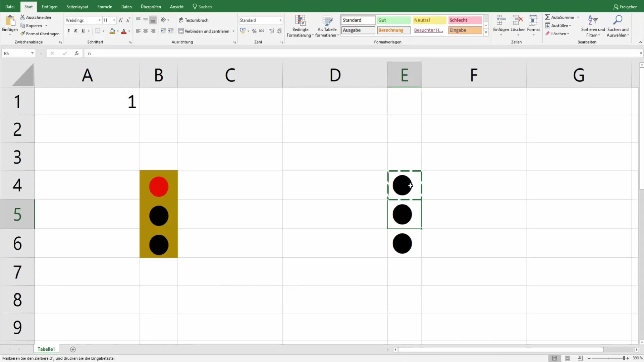Open Als Tabelle formatieren menu
The image size is (644, 362).
[x=327, y=26]
